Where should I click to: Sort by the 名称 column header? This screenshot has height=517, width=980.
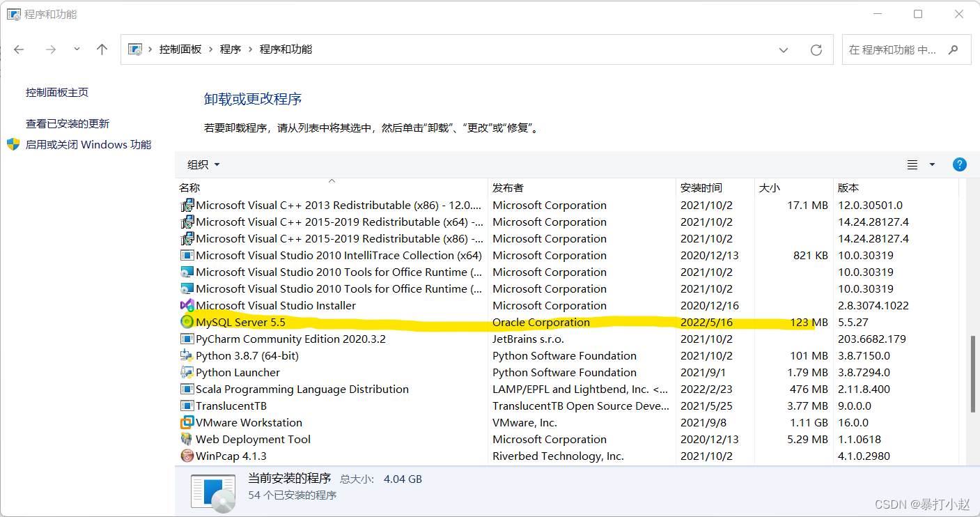coord(189,188)
